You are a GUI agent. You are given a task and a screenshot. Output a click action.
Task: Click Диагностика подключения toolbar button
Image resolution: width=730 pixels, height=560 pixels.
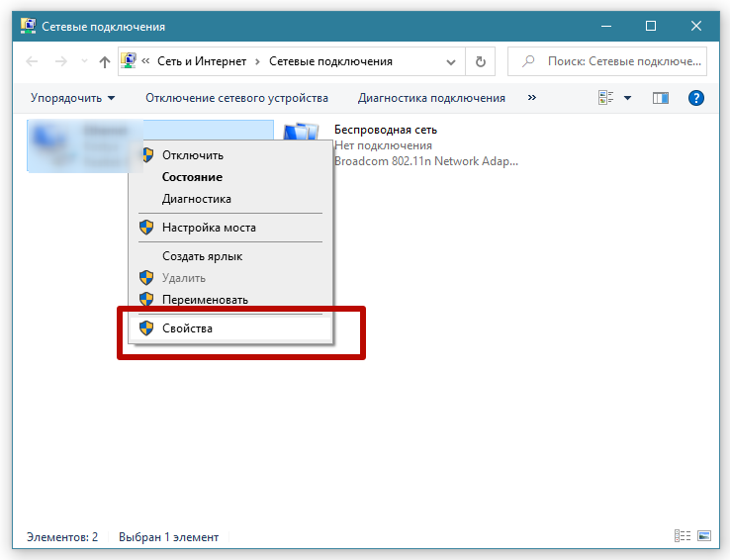point(431,98)
